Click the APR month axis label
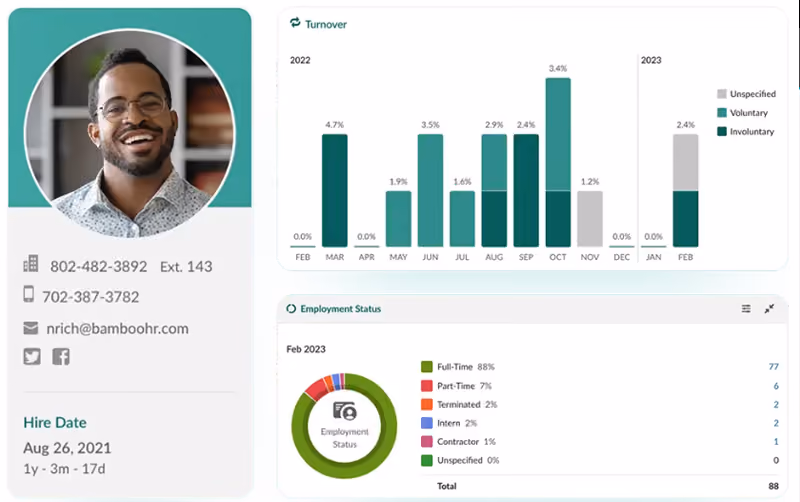The image size is (800, 502). coord(366,257)
